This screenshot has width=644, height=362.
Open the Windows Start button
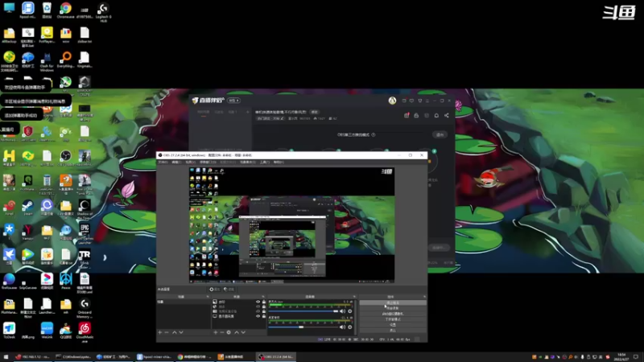tap(6, 357)
